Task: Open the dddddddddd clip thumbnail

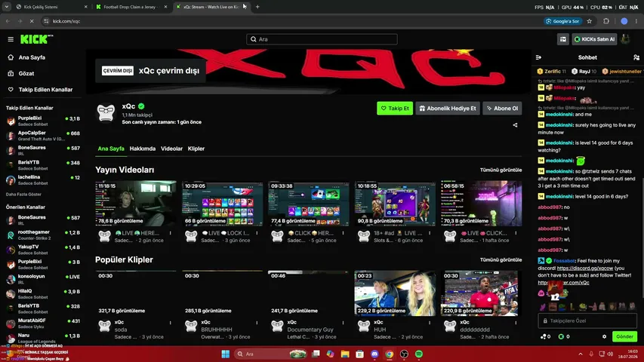Action: pos(481,293)
